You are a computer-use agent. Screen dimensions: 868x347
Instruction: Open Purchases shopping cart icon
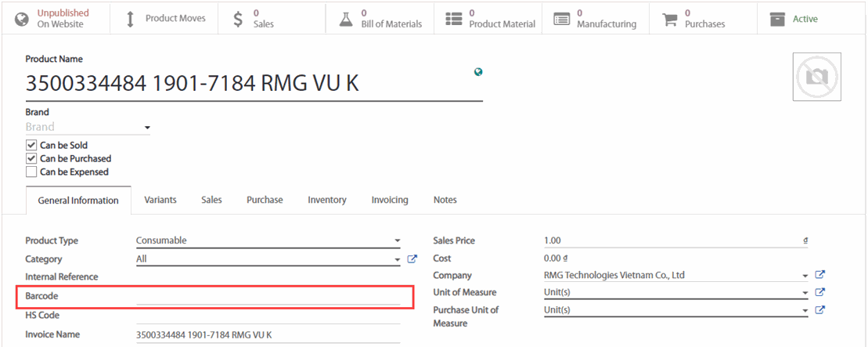669,19
